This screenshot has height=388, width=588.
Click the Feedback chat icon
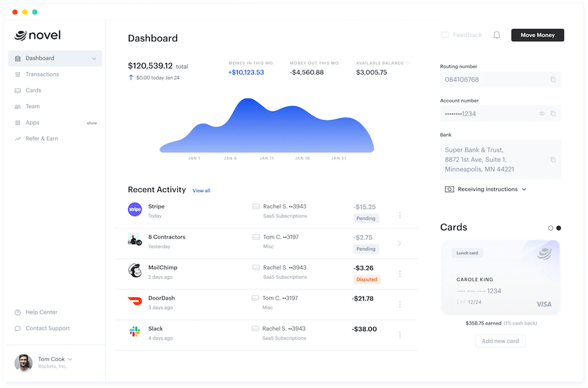click(x=445, y=35)
